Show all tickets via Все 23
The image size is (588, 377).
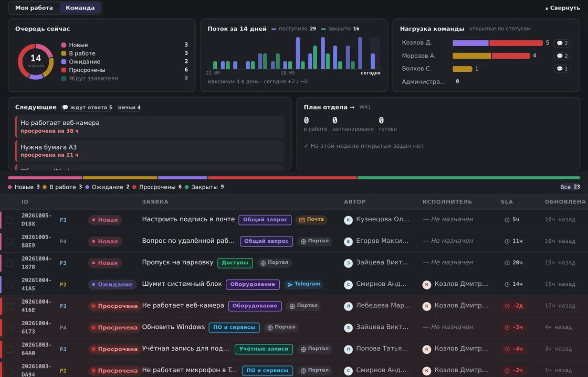570,187
